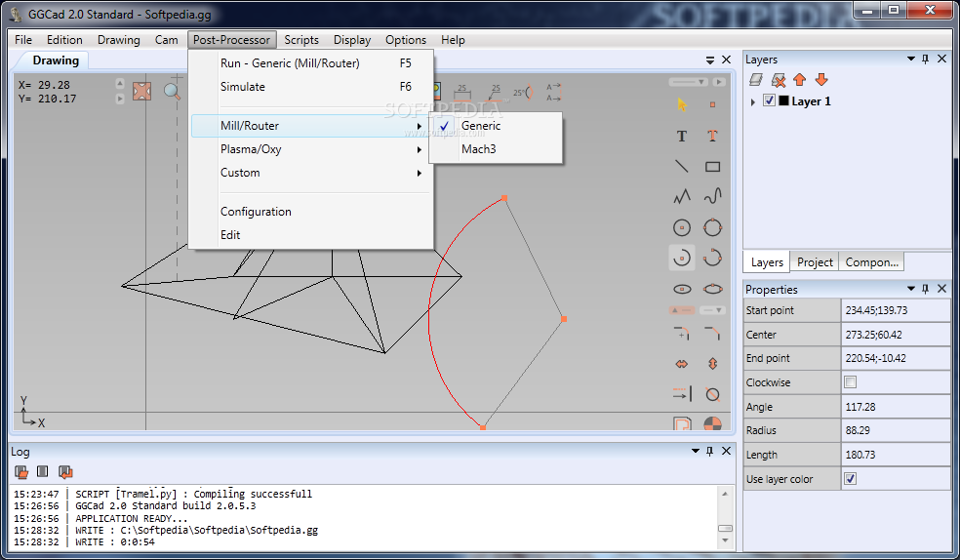This screenshot has height=560, width=960.
Task: Select the arc by center tool
Action: click(x=681, y=258)
